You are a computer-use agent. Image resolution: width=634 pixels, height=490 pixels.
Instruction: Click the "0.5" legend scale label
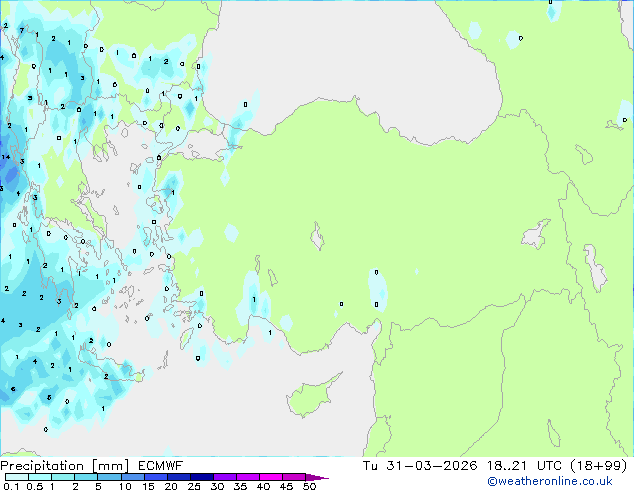[x=35, y=486]
